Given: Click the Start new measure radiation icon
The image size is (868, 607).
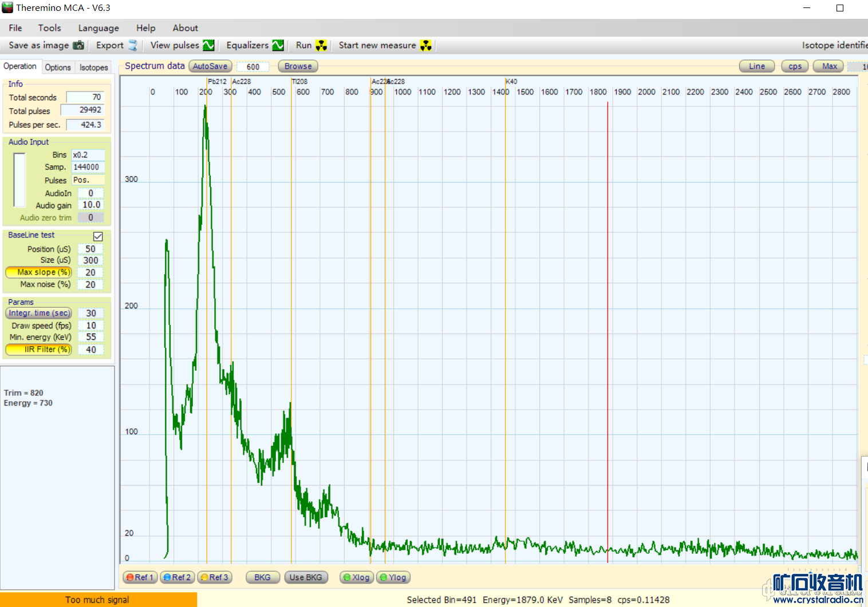Looking at the screenshot, I should (x=425, y=45).
